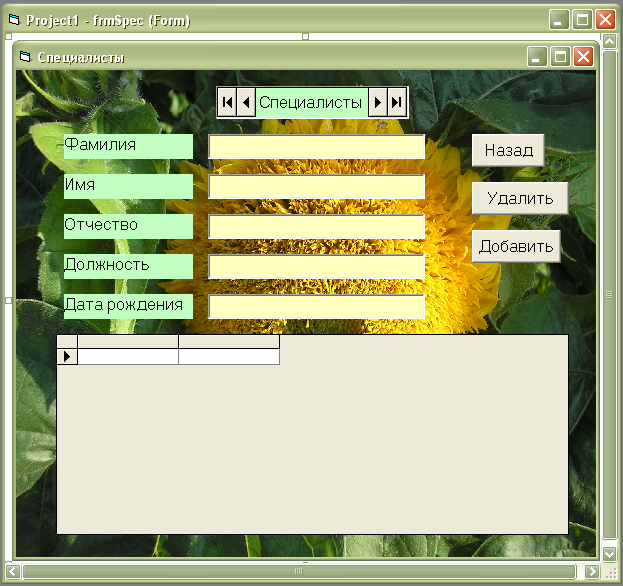623x586 pixels.
Task: Click the Назад button
Action: click(508, 150)
